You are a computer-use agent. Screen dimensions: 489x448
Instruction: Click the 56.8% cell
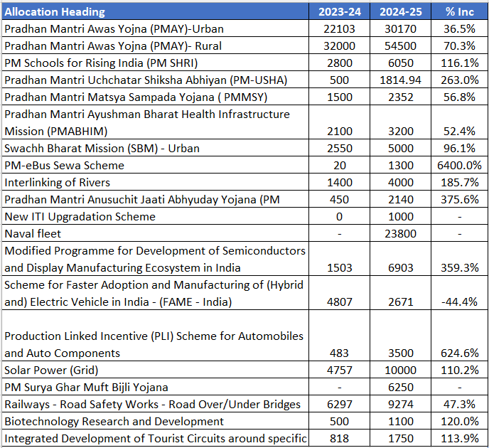[x=459, y=97]
